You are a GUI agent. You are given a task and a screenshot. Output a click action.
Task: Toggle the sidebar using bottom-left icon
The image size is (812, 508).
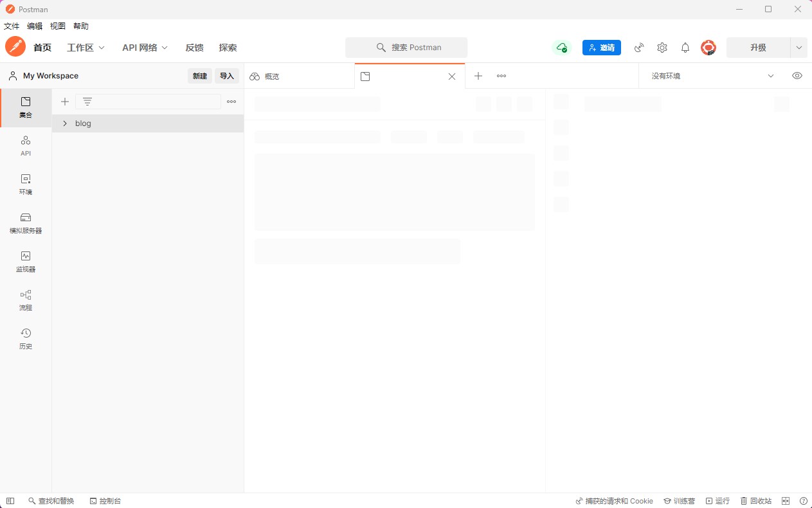pos(10,501)
